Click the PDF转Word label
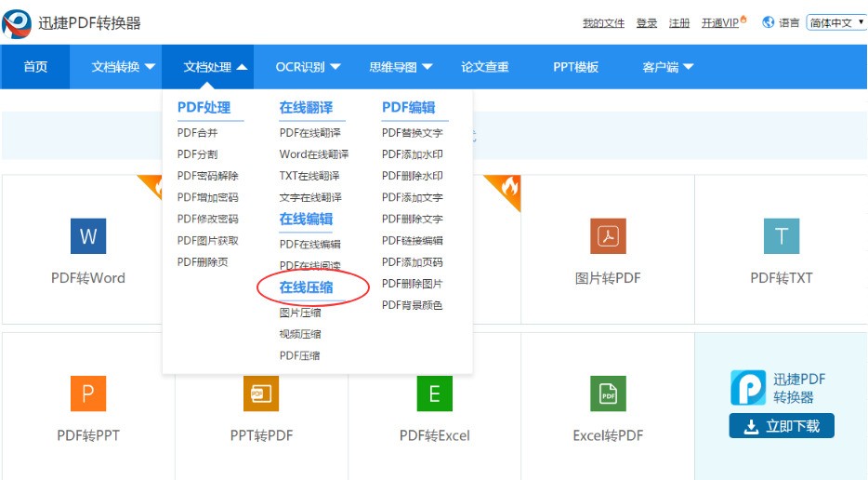 click(x=88, y=278)
